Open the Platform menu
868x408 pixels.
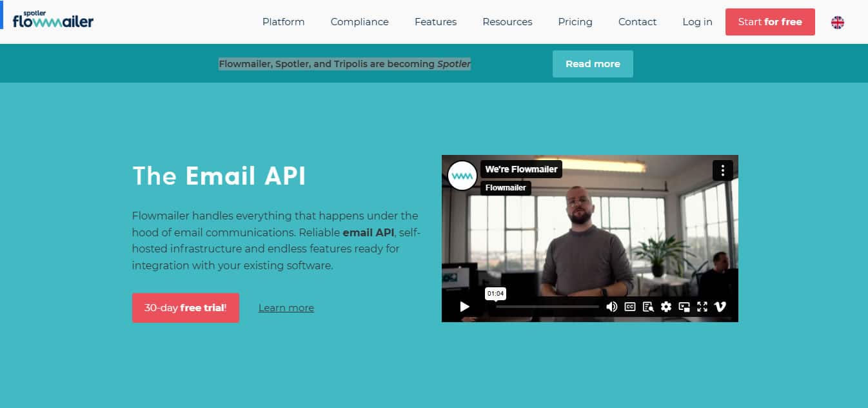pos(283,22)
